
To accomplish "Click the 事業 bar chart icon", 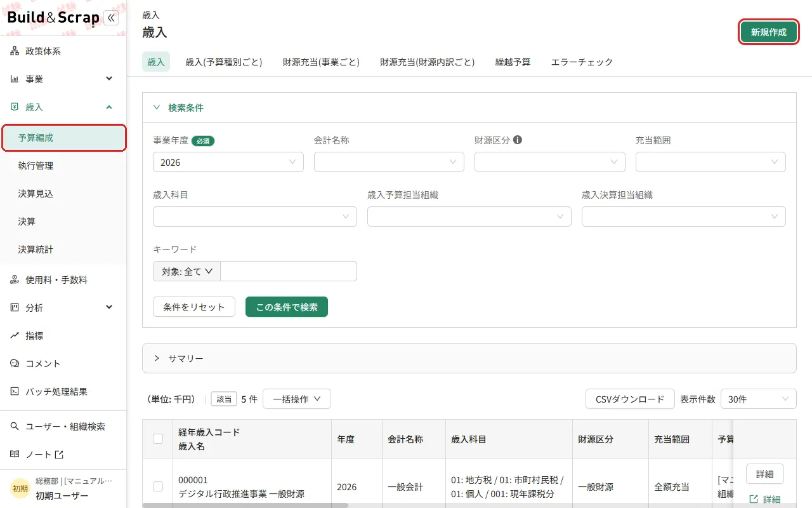I will point(15,79).
